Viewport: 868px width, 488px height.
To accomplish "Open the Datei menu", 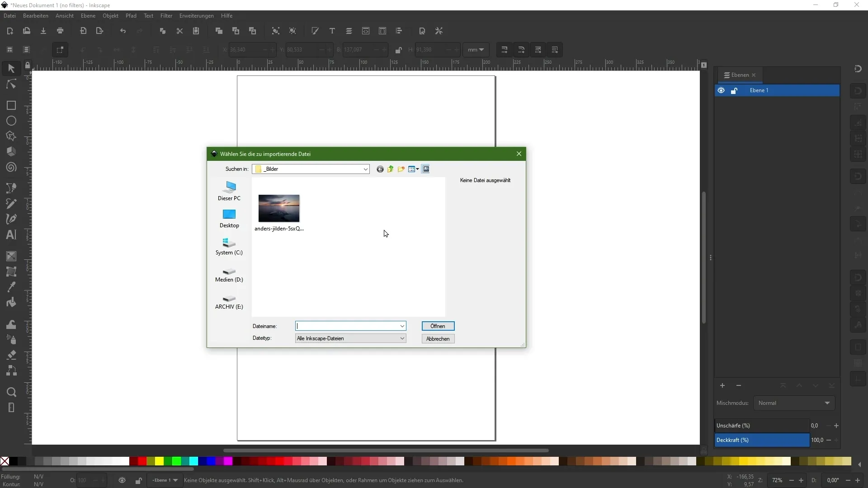I will tap(9, 15).
